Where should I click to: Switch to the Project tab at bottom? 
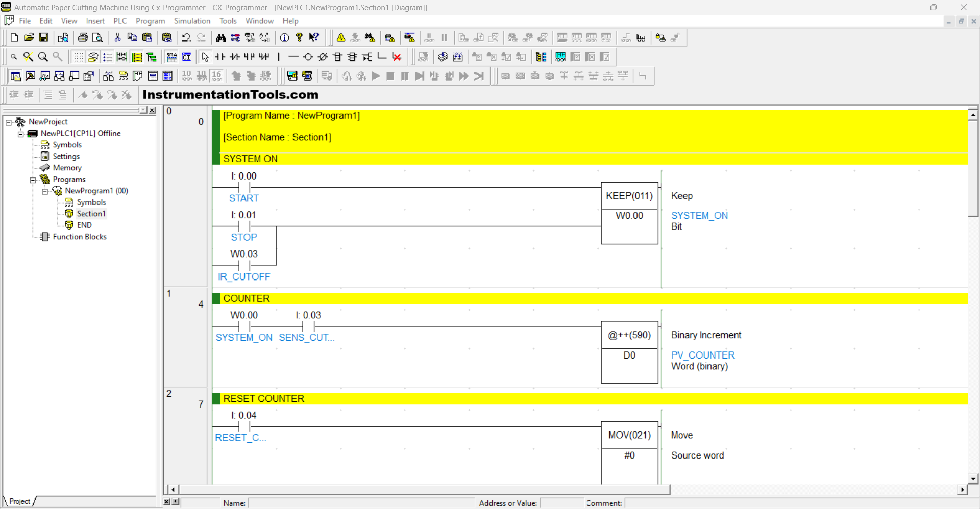[19, 501]
